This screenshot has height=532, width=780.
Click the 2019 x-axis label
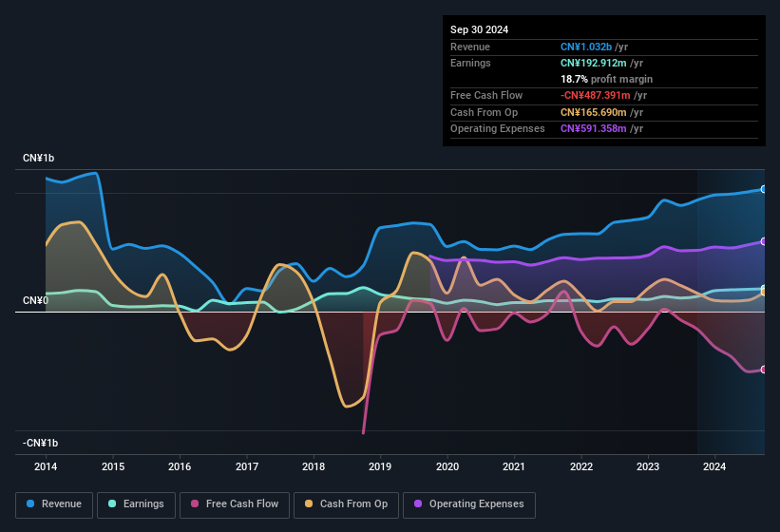point(380,466)
